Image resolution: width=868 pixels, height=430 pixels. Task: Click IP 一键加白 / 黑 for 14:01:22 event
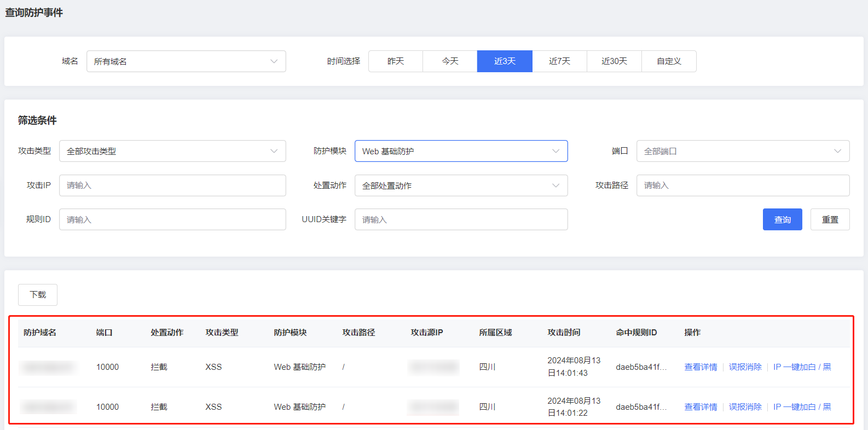pyautogui.click(x=802, y=407)
